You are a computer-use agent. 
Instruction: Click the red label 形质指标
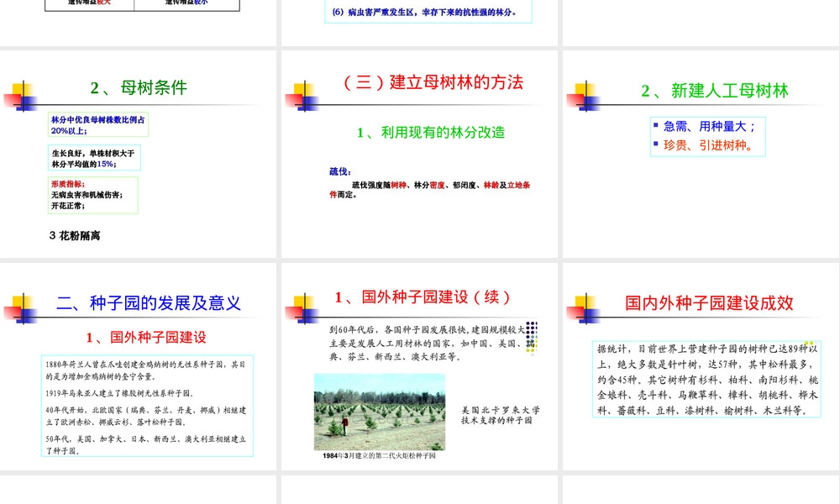coord(67,184)
